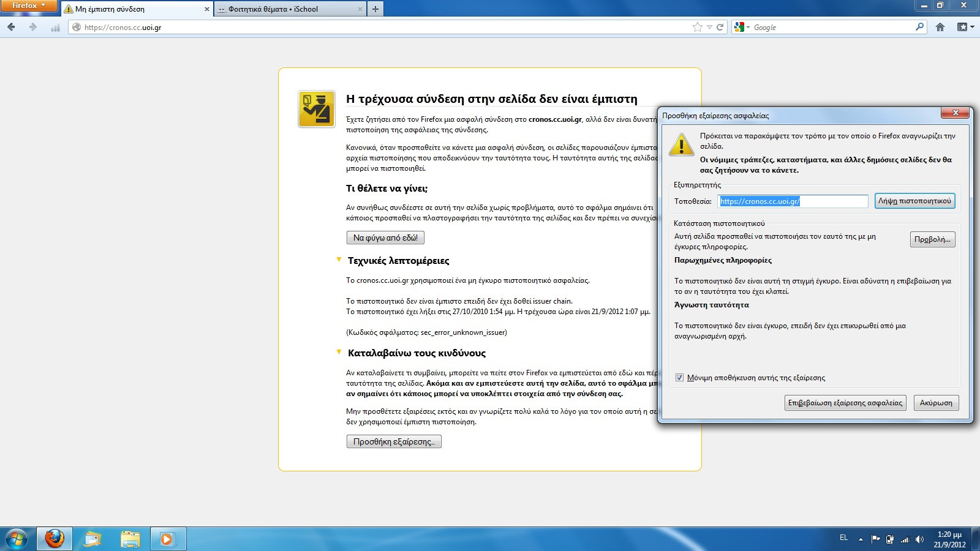Click the 'Προσθήκη εξαίρεσης...' button

click(x=394, y=441)
